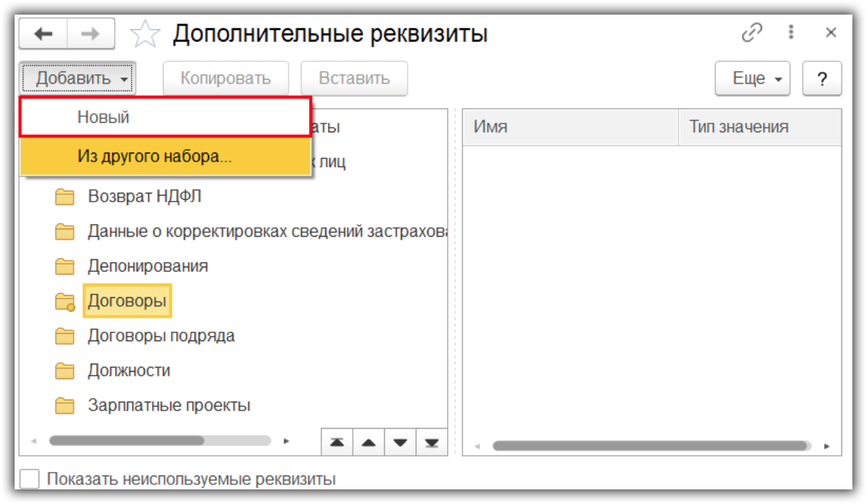The image size is (867, 504).
Task: Move item to top of list
Action: pos(337,443)
